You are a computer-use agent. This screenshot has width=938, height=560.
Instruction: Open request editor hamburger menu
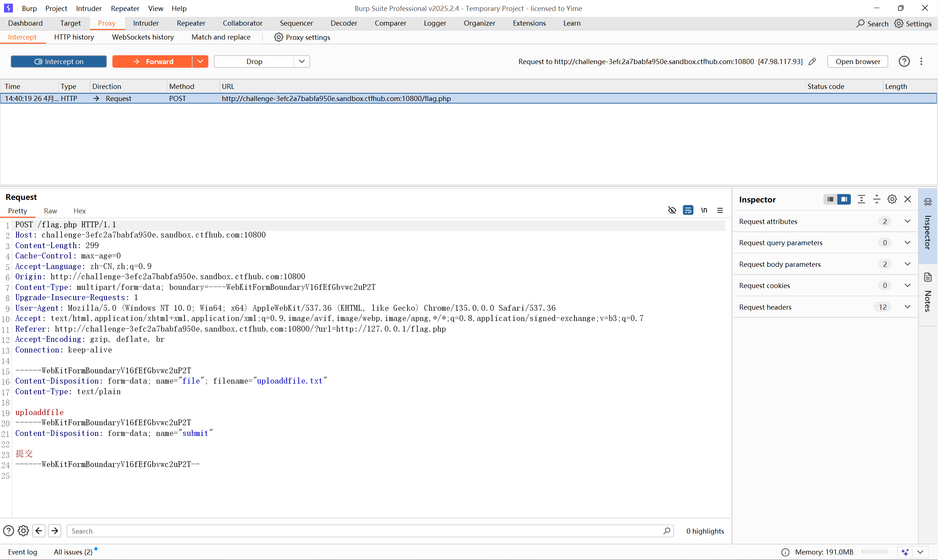tap(720, 210)
